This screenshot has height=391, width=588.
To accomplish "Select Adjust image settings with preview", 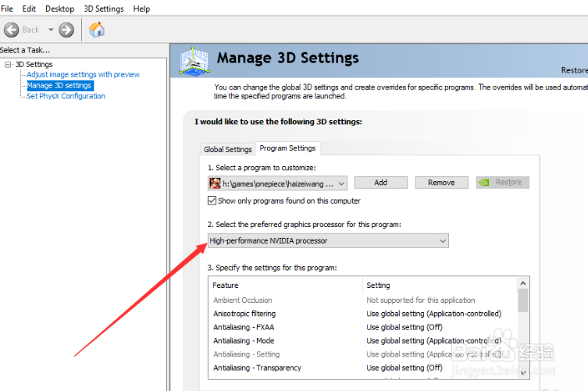I will (83, 75).
